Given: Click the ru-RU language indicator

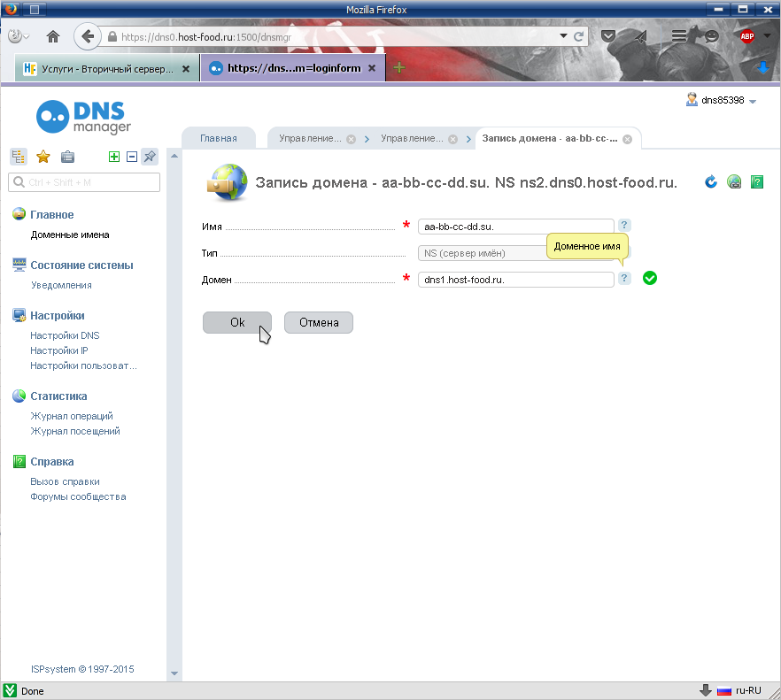Looking at the screenshot, I should tap(739, 691).
